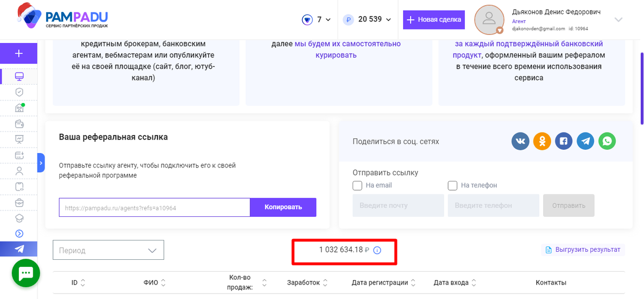Share referral link on Facebook
This screenshot has height=299, width=644.
tap(564, 141)
